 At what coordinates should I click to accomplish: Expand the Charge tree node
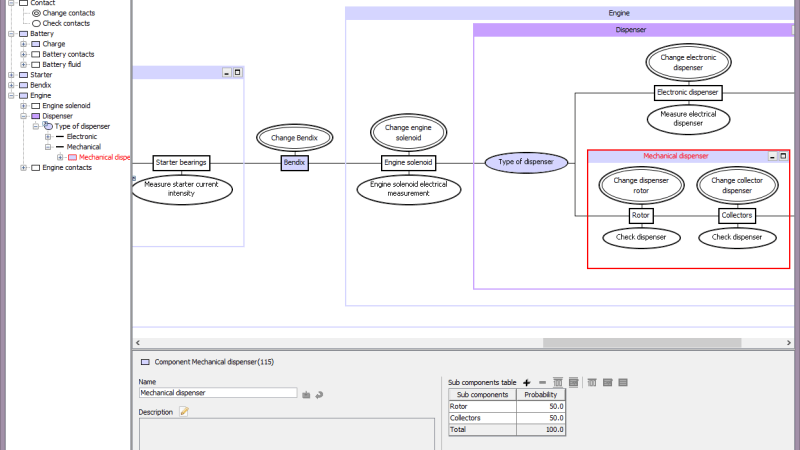point(23,44)
